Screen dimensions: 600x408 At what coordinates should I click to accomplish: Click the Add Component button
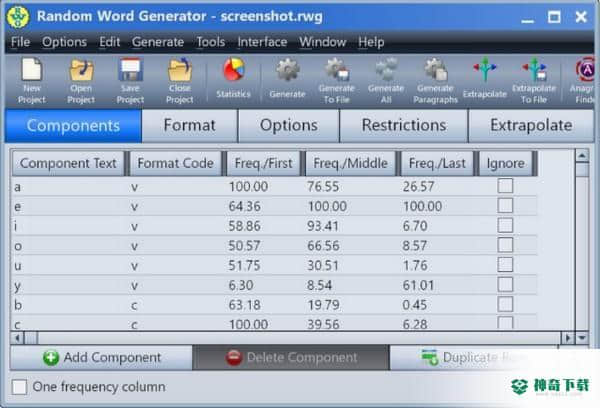101,357
